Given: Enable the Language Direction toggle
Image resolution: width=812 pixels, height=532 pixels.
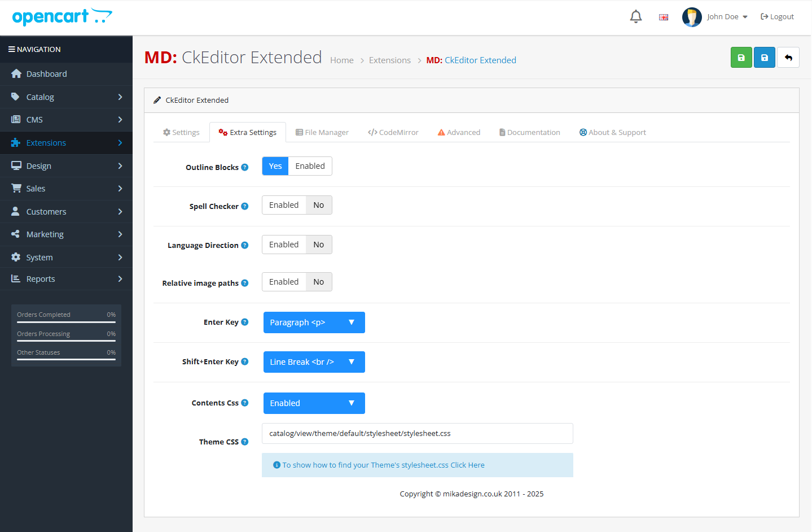Looking at the screenshot, I should 284,245.
